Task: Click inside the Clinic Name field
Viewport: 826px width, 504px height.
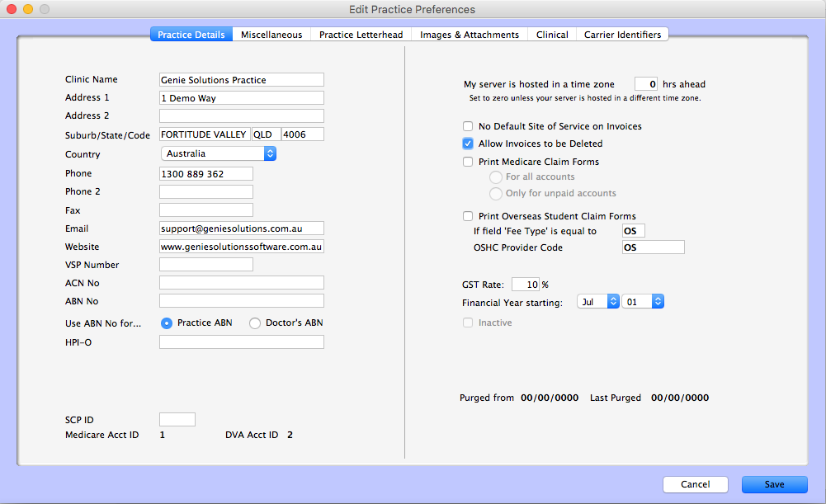Action: pos(241,79)
